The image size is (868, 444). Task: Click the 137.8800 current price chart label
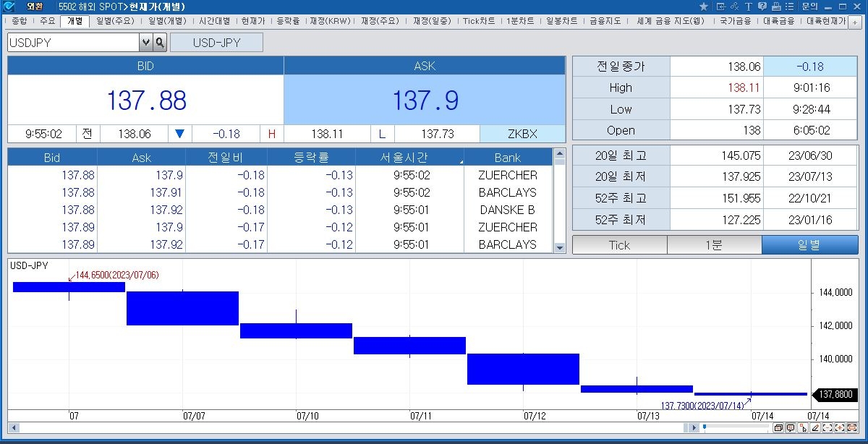point(835,395)
